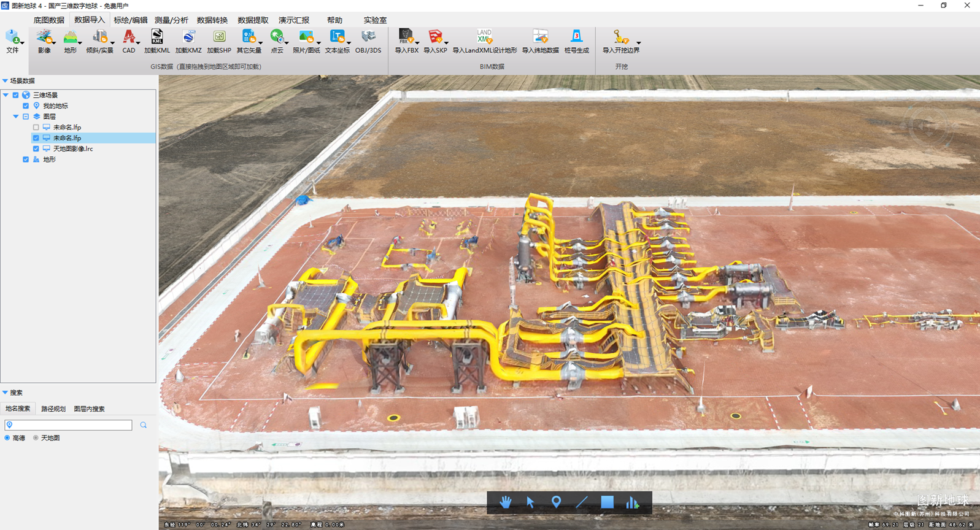Viewport: 980px width, 530px height.
Task: Uncheck the 天地图影像.lrc layer checkbox
Action: [x=36, y=149]
